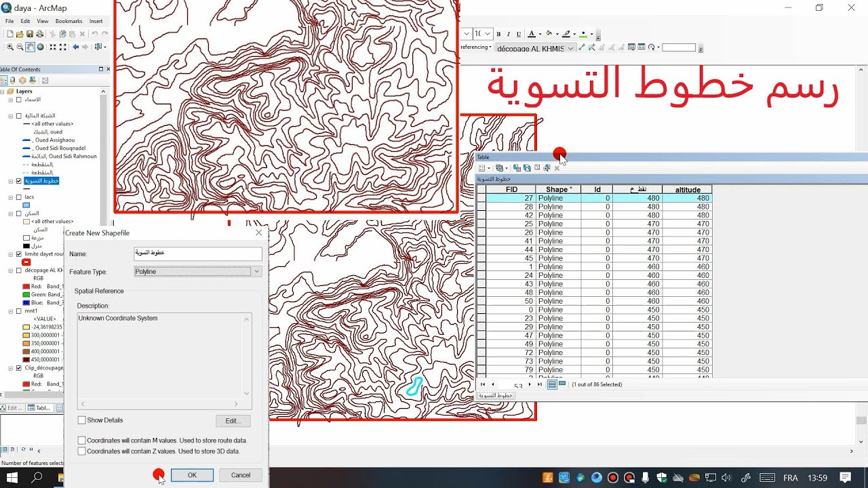Collapse the mnt1 layer legend
Viewport: 868px width, 488px height.
(11, 311)
